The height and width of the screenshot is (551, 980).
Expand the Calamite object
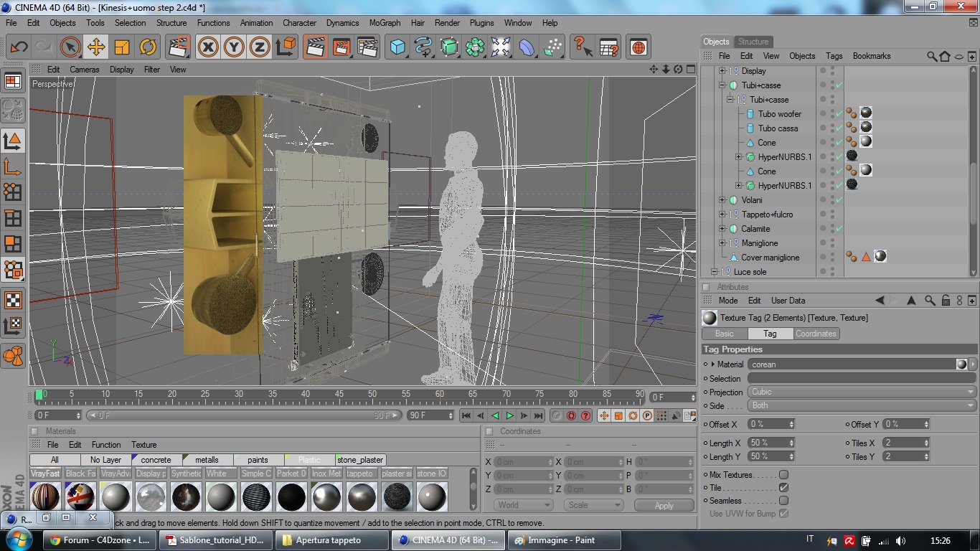[x=722, y=229]
